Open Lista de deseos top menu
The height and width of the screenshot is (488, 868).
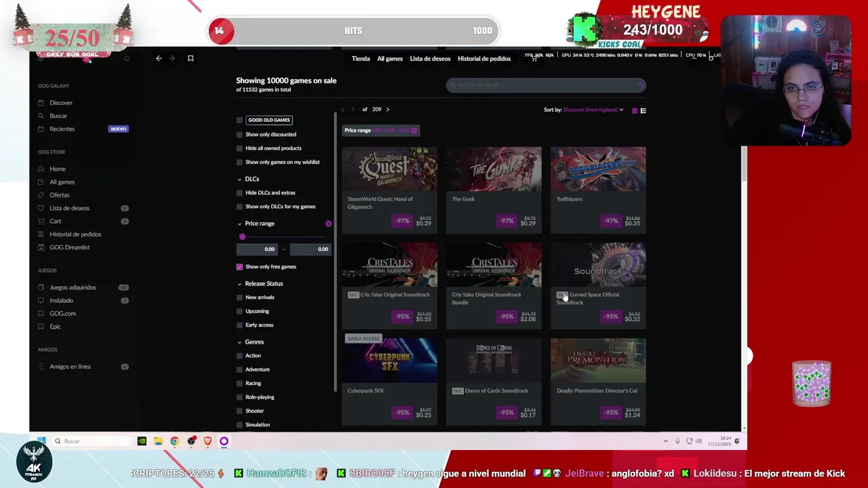(x=430, y=59)
